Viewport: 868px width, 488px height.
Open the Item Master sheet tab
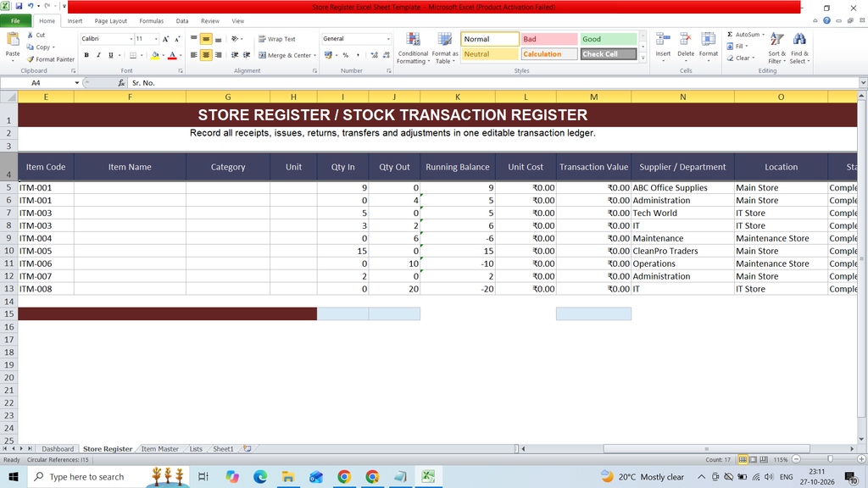[x=160, y=449]
